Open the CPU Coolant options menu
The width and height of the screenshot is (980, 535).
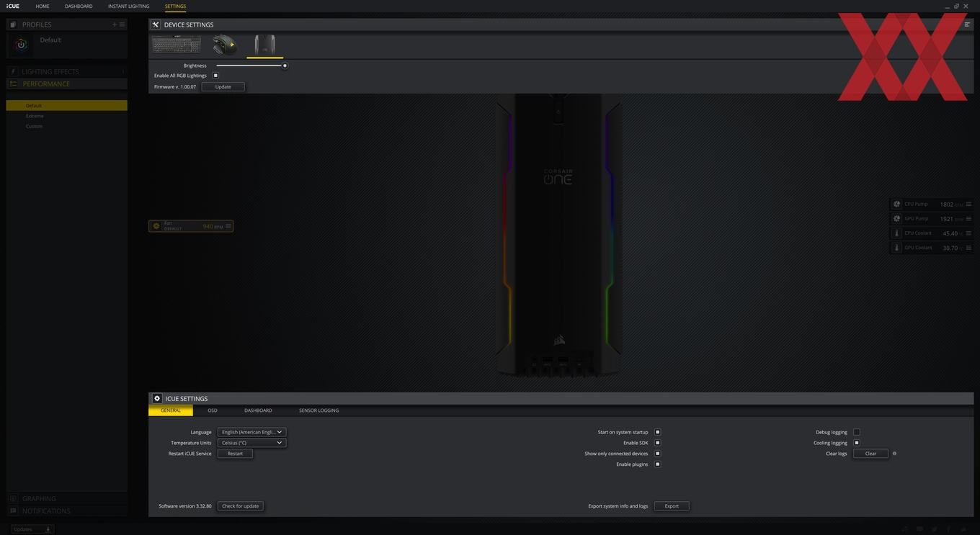point(968,233)
